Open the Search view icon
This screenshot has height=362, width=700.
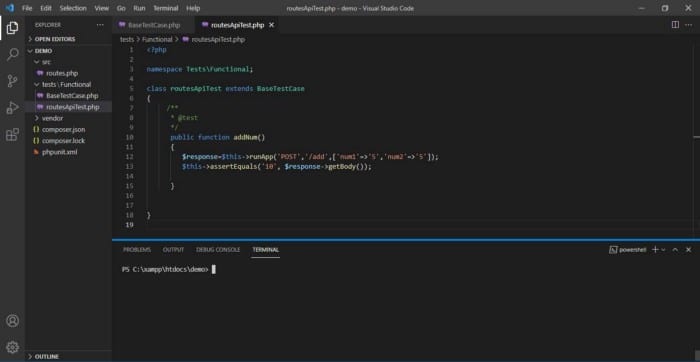click(x=12, y=55)
